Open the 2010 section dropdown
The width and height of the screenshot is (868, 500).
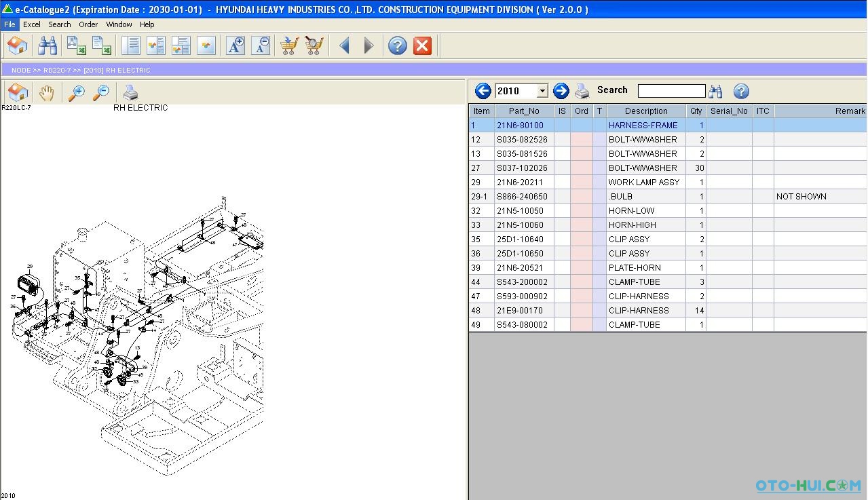coord(542,91)
